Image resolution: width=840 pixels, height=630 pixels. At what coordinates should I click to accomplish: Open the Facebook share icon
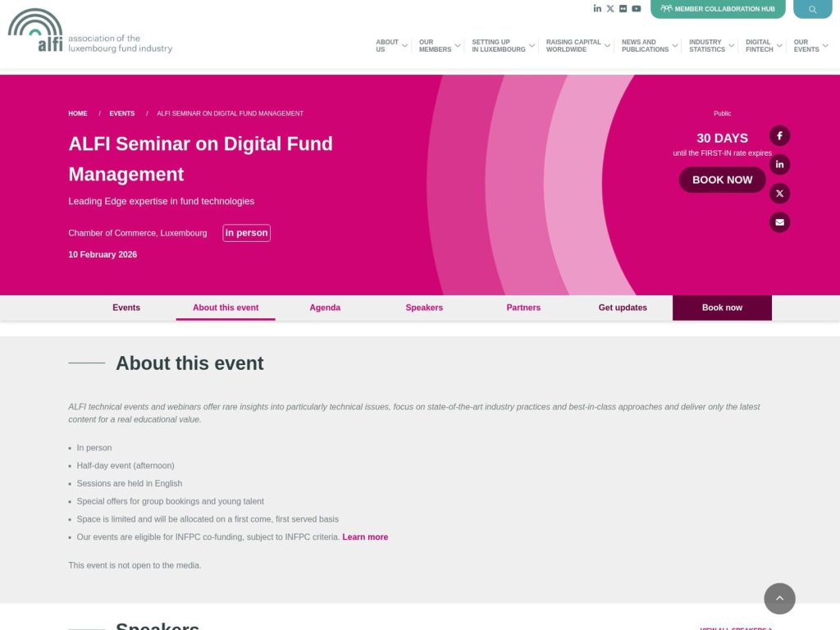tap(779, 135)
